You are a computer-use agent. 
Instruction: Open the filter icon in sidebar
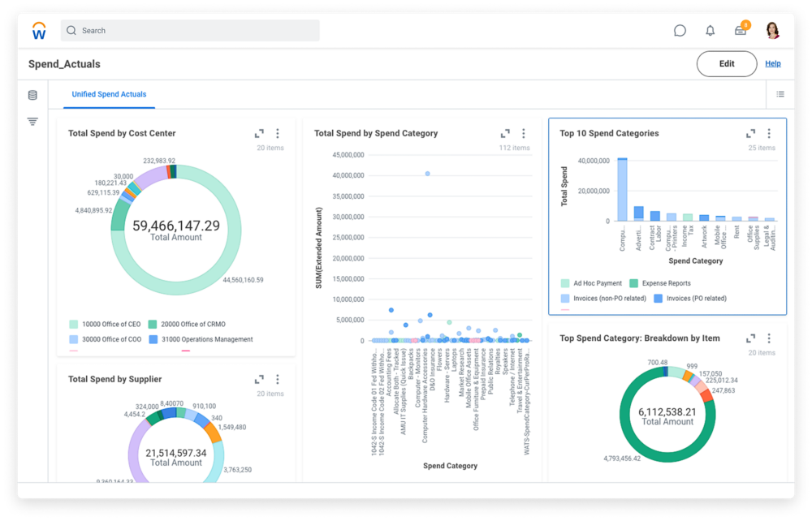click(32, 122)
